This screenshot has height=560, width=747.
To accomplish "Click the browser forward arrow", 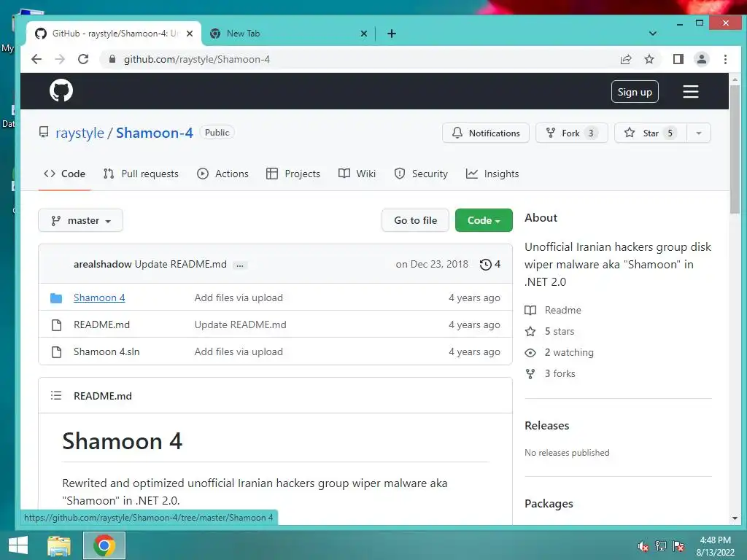I will click(x=60, y=59).
